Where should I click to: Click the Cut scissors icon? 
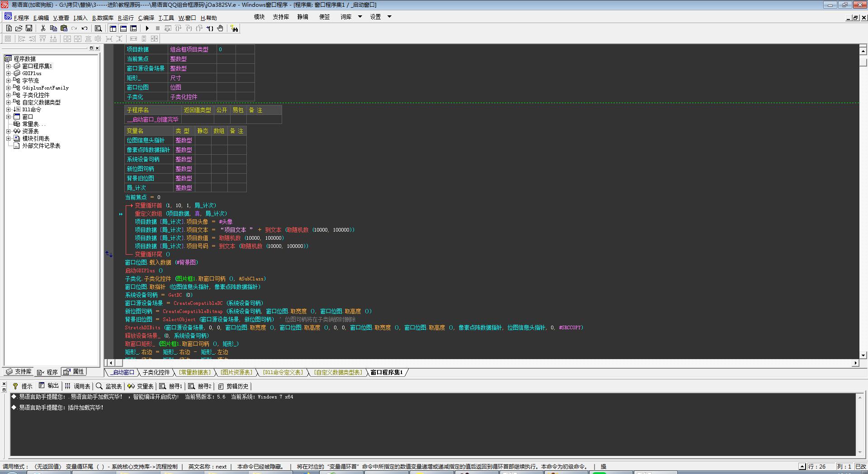coord(43,28)
